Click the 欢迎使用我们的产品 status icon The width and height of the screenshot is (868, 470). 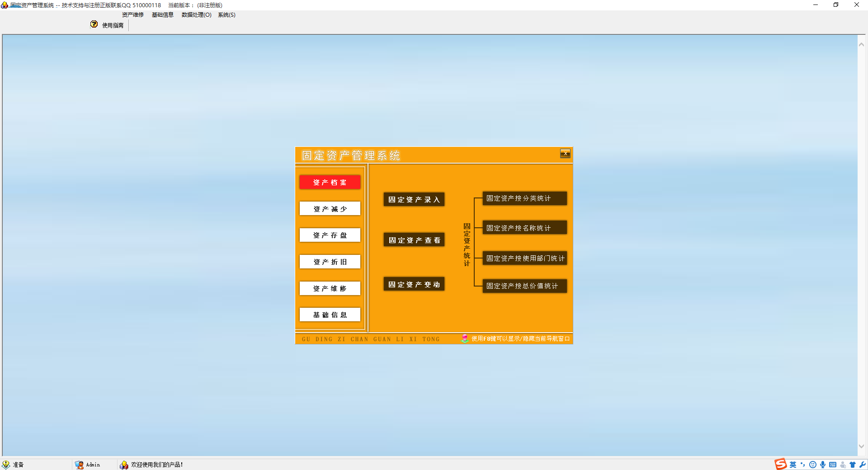click(124, 465)
